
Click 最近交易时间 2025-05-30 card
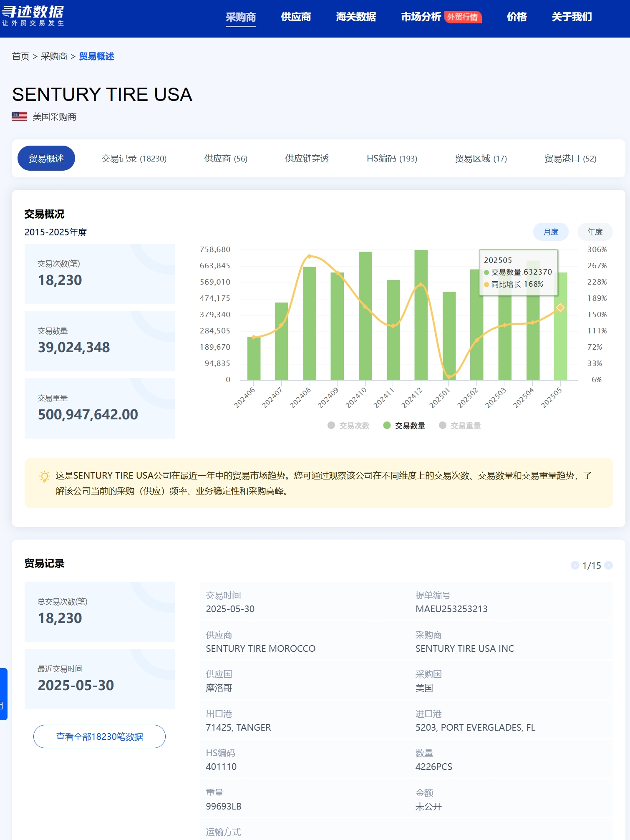coord(100,679)
